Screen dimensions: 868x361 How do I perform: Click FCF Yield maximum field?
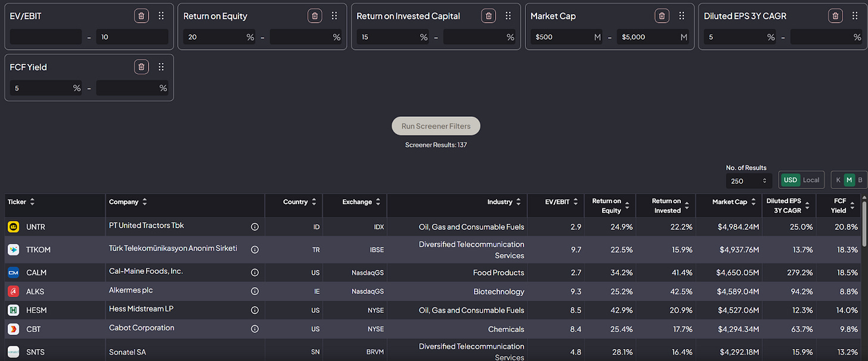tap(132, 88)
